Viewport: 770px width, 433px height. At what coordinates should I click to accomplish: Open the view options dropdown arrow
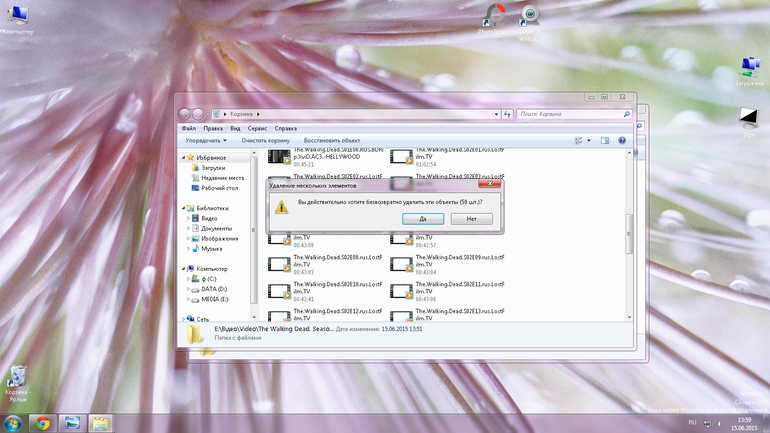(x=589, y=140)
